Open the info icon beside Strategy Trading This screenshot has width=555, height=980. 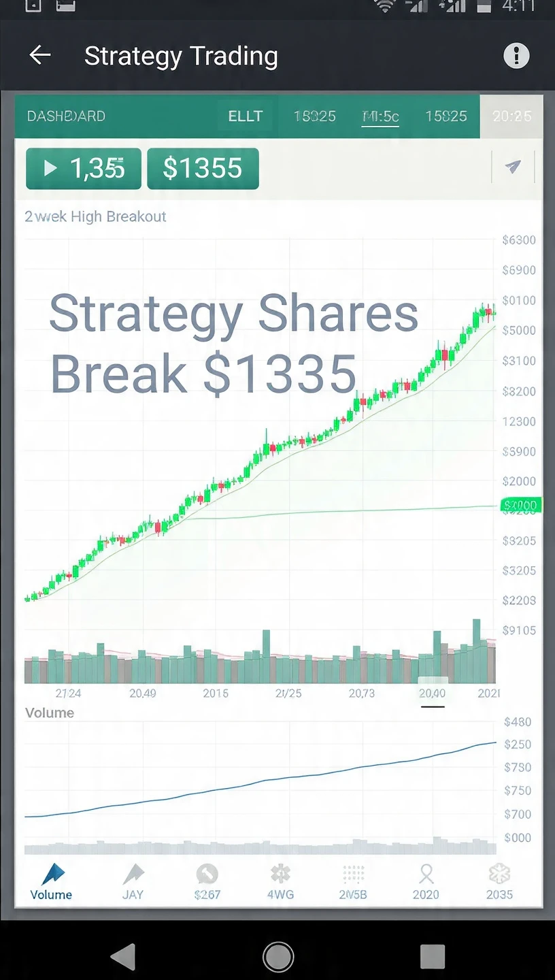(x=516, y=56)
